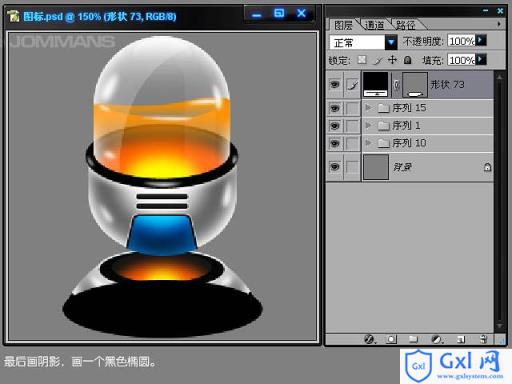512x384 pixels.
Task: Click the add layer style icon
Action: [x=369, y=339]
